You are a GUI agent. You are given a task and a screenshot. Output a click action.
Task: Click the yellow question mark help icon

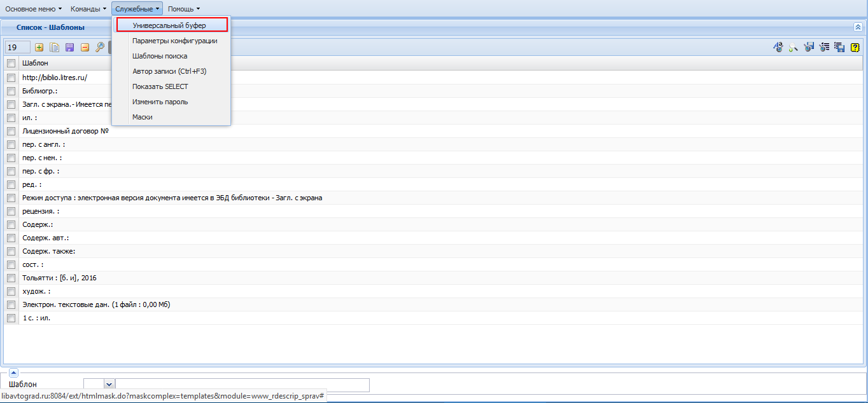click(x=855, y=47)
